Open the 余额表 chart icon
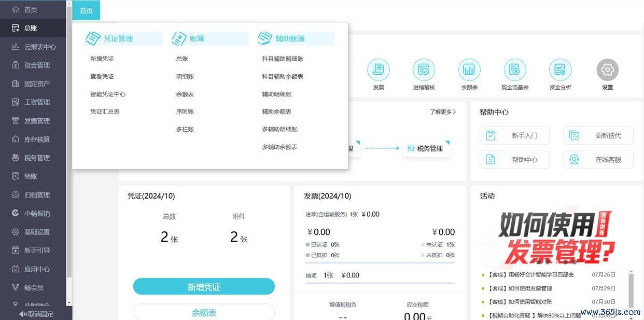Screen dimensions: 644x320 tap(469, 69)
